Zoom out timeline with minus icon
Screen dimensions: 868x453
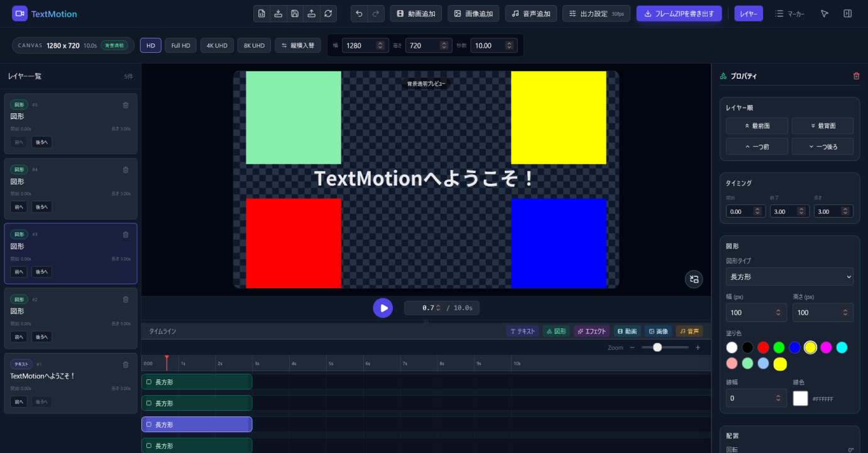pos(632,347)
